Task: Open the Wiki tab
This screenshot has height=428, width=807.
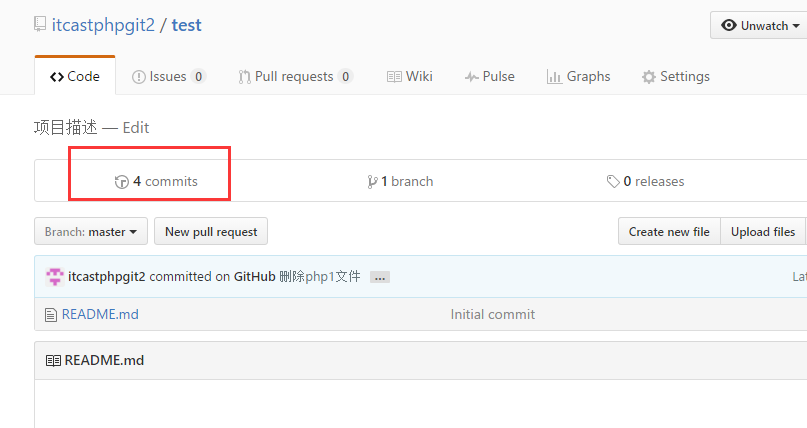Action: [410, 77]
